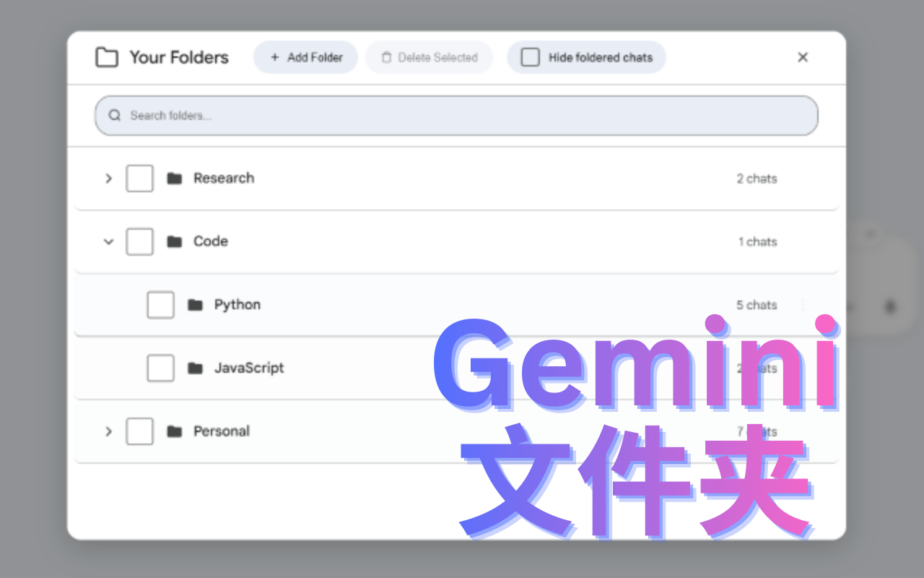Select the Personal folder name
Screen dimensions: 924x578
click(x=222, y=431)
